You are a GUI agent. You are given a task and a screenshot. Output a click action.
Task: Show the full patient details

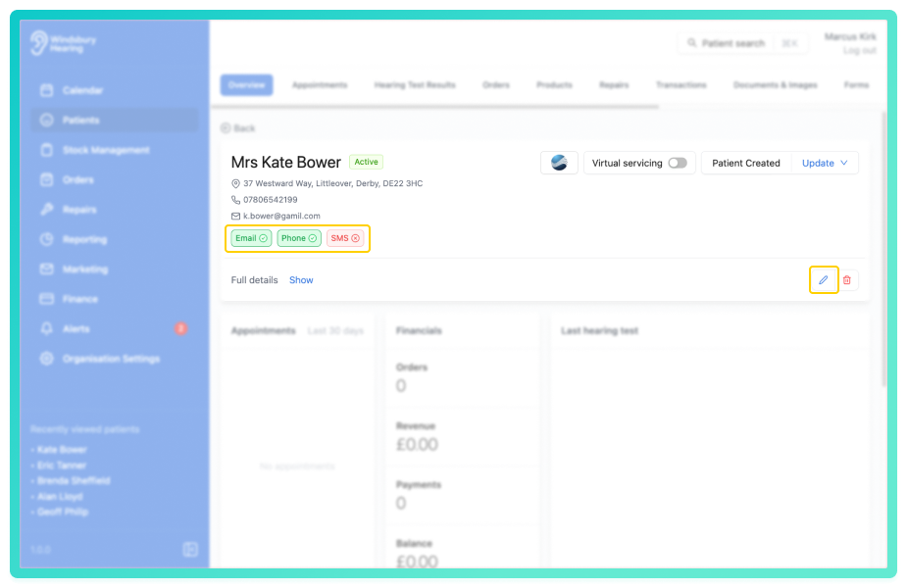pos(301,280)
